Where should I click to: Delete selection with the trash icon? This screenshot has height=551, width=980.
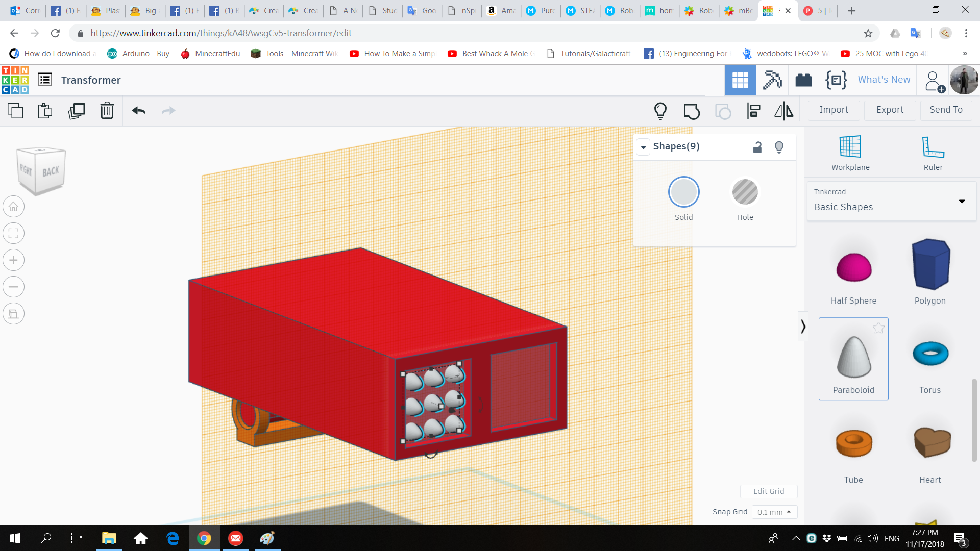[x=107, y=111]
